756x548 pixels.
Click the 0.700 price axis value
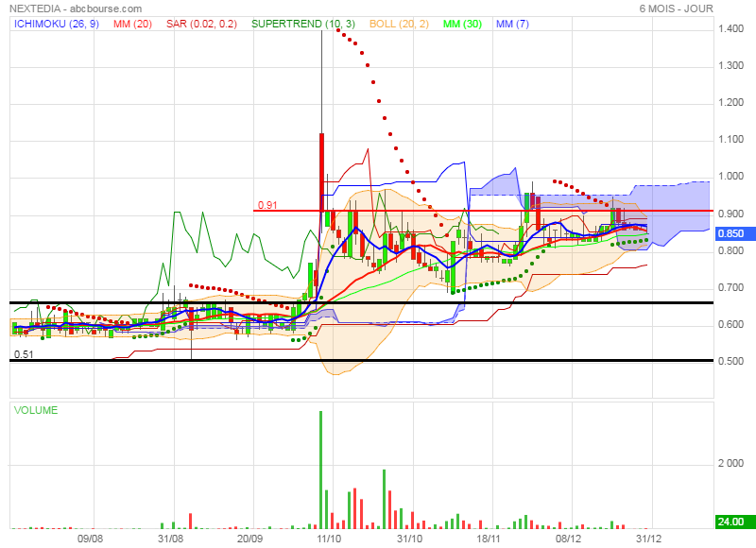click(730, 288)
